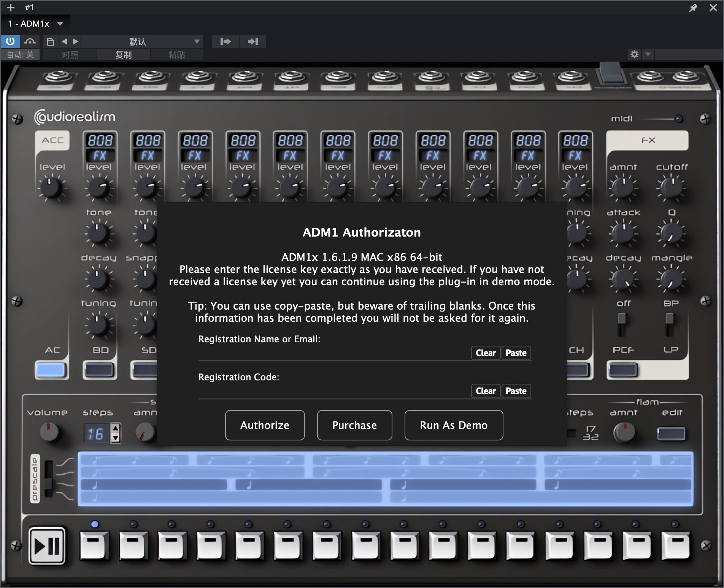The width and height of the screenshot is (724, 588).
Task: Click the FX amnt knob
Action: (623, 187)
